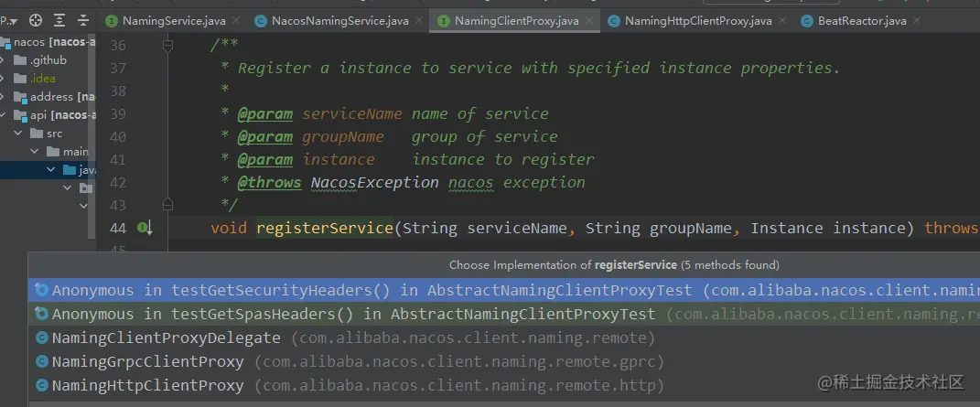Close the NacosNamingService.java tab
The width and height of the screenshot is (980, 407).
coord(419,21)
